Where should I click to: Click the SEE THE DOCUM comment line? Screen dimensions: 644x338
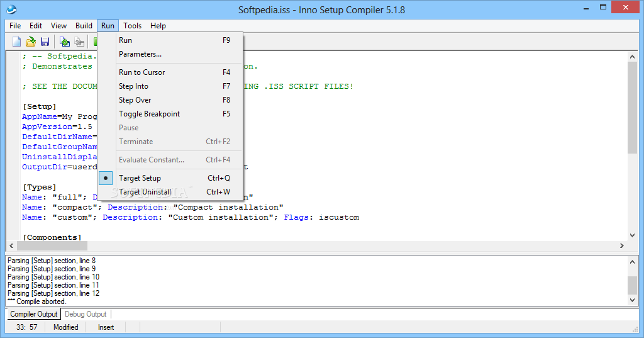[60, 86]
